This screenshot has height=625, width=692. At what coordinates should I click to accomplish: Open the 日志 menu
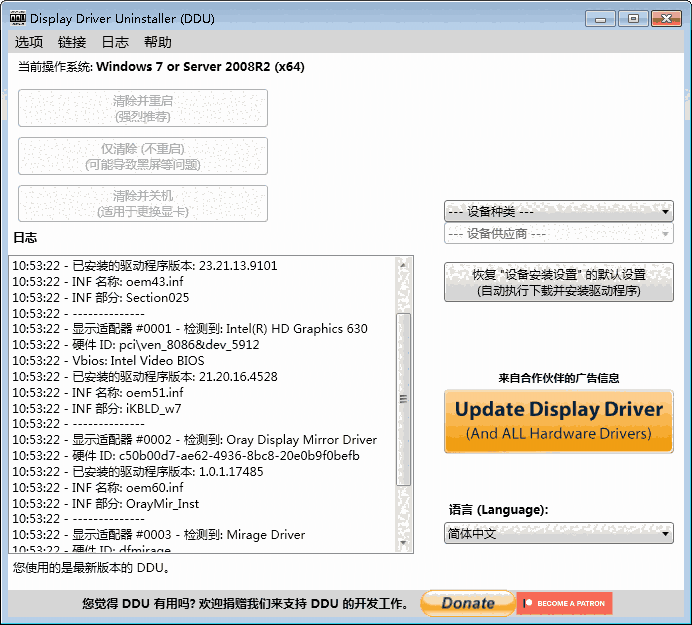(x=115, y=42)
